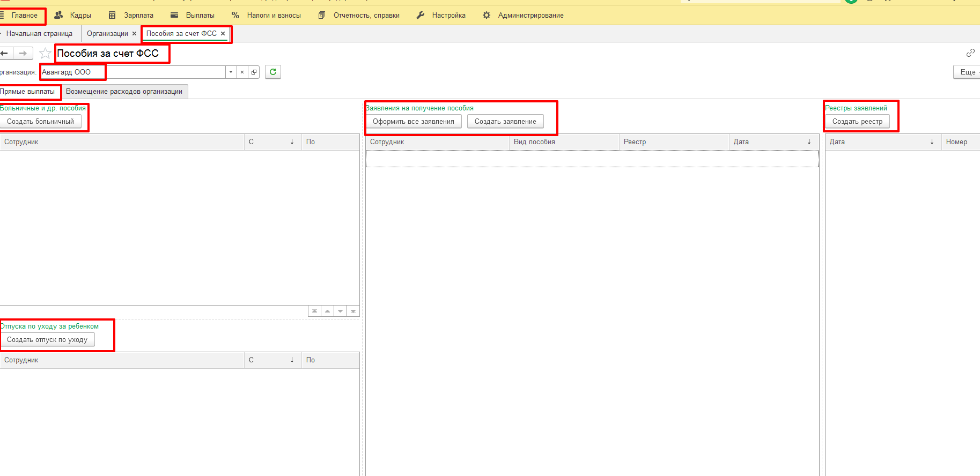Image resolution: width=980 pixels, height=476 pixels.
Task: Close the Организации tab
Action: pyautogui.click(x=134, y=34)
